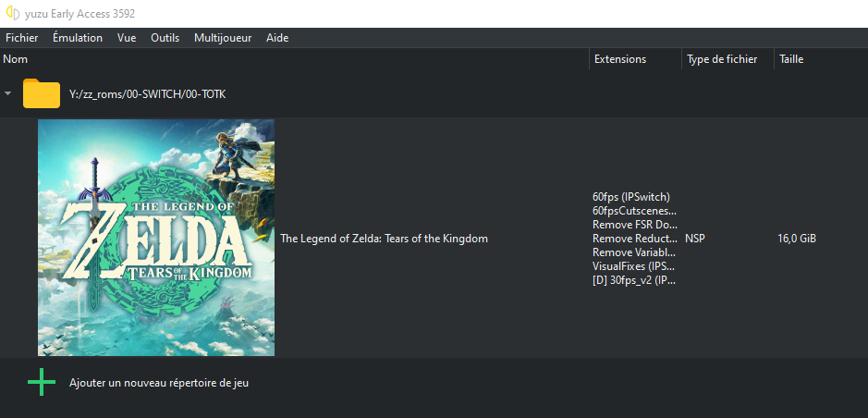Open the Émulation menu

[x=78, y=38]
